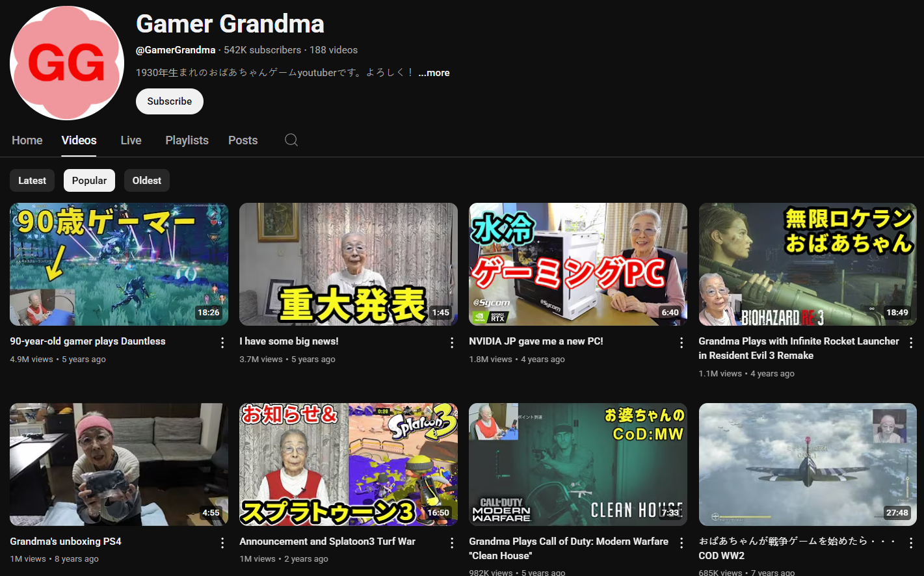The width and height of the screenshot is (924, 576).
Task: Sort videos by Popular
Action: click(x=89, y=181)
